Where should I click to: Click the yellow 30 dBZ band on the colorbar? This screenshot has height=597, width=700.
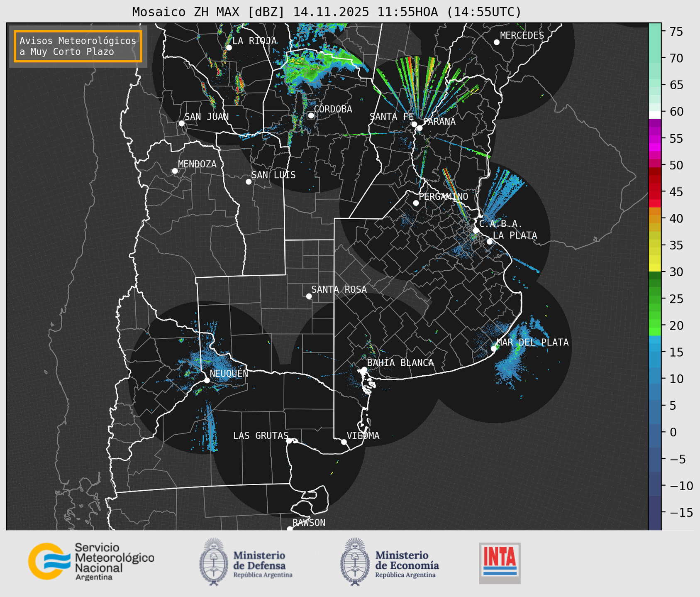[654, 267]
